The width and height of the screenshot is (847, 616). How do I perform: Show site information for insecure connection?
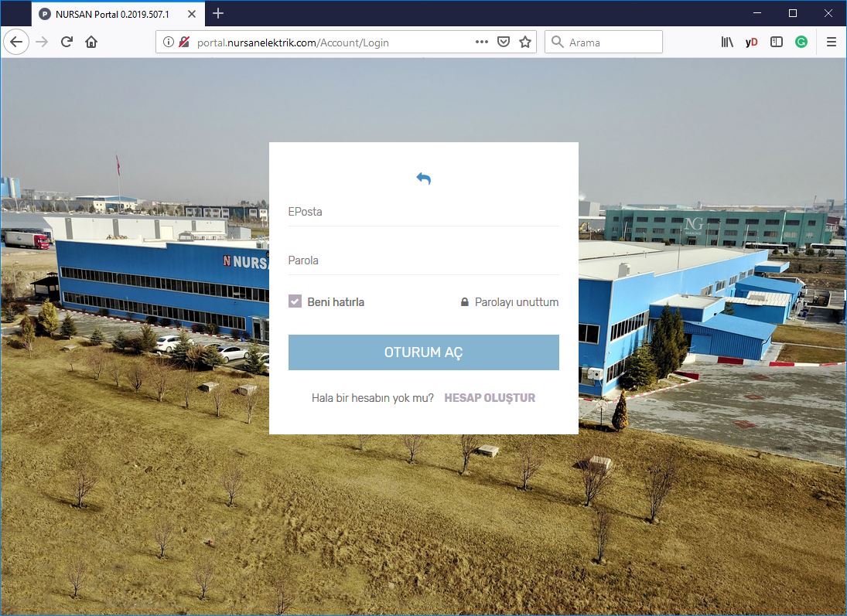(169, 43)
